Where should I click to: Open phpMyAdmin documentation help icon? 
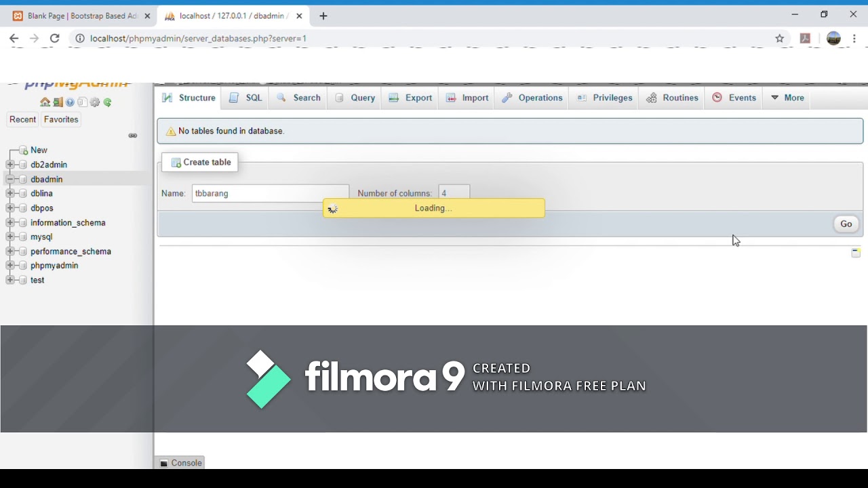pos(70,102)
